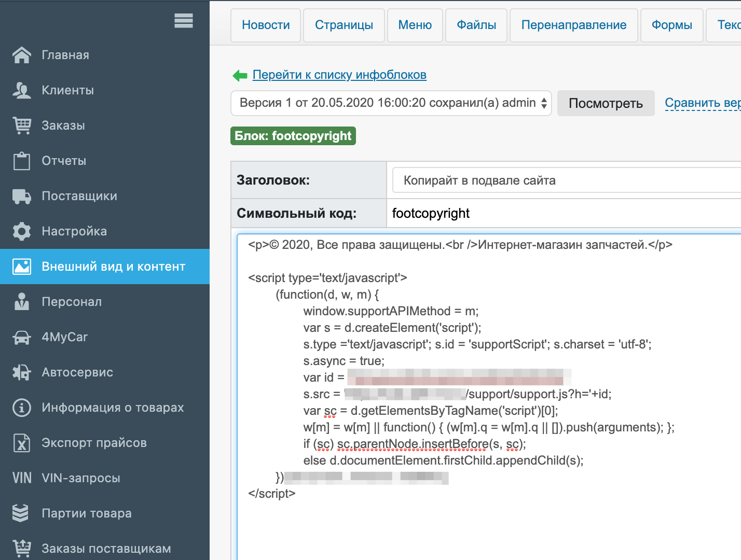Click the Главная home icon

click(x=22, y=55)
